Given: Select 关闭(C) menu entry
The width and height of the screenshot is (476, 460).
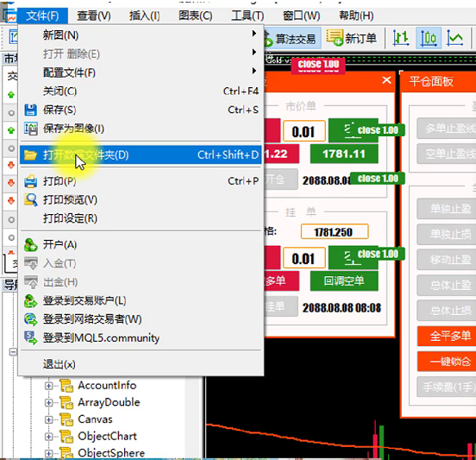Looking at the screenshot, I should point(141,91).
